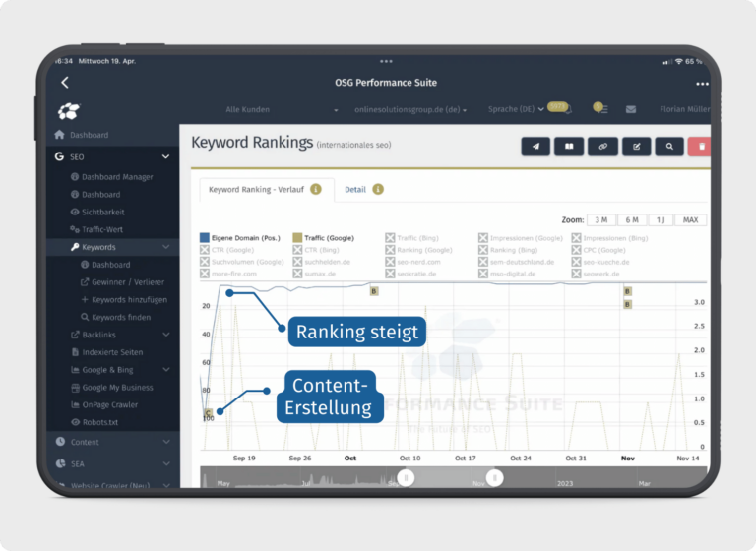Collapse the SEO sidebar section
The width and height of the screenshot is (756, 551).
(x=165, y=156)
